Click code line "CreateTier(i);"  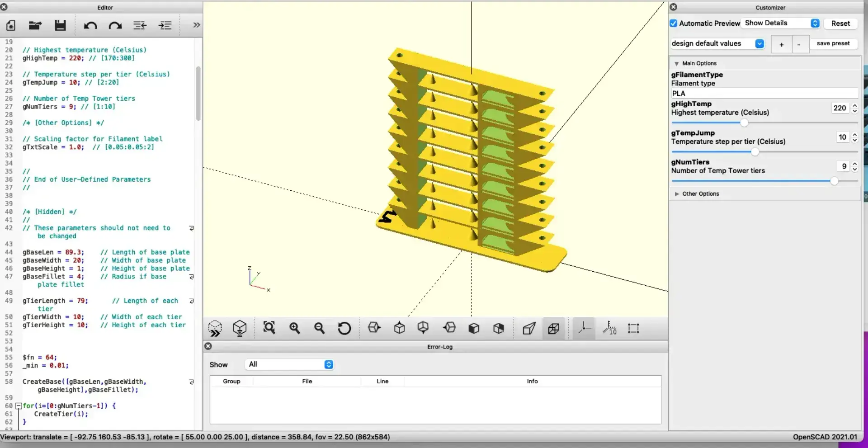point(61,414)
